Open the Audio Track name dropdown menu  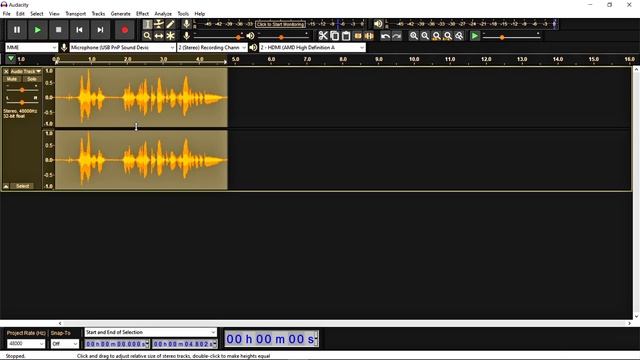pyautogui.click(x=26, y=71)
